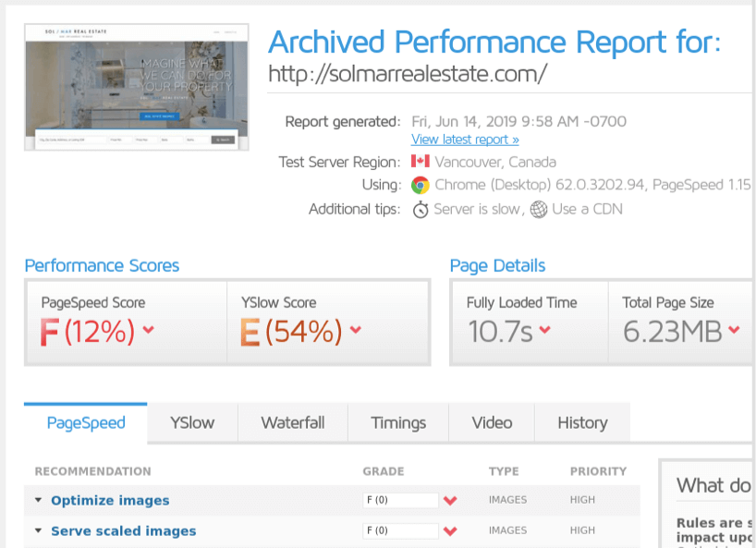Switch to the YSlow tab
Viewport: 756px width, 548px height.
(192, 422)
